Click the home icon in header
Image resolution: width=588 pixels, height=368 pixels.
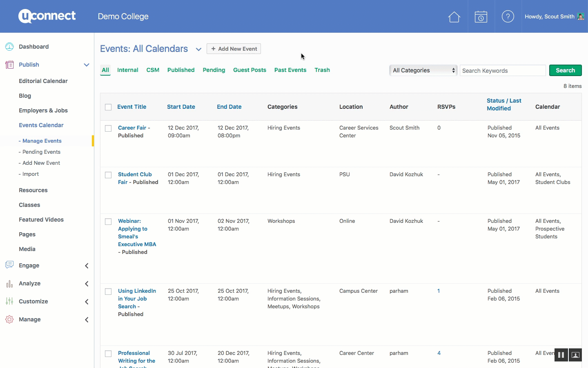click(x=454, y=17)
